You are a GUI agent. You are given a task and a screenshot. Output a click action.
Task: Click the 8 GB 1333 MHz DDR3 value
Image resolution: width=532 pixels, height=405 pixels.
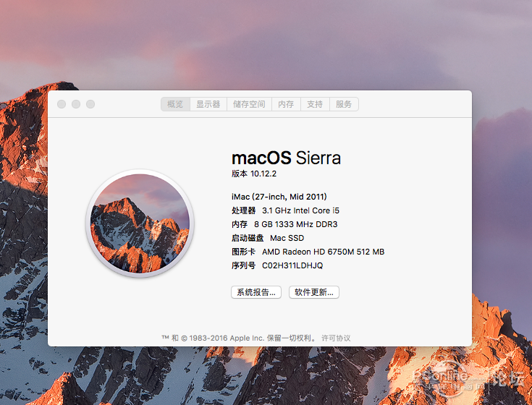pos(296,224)
